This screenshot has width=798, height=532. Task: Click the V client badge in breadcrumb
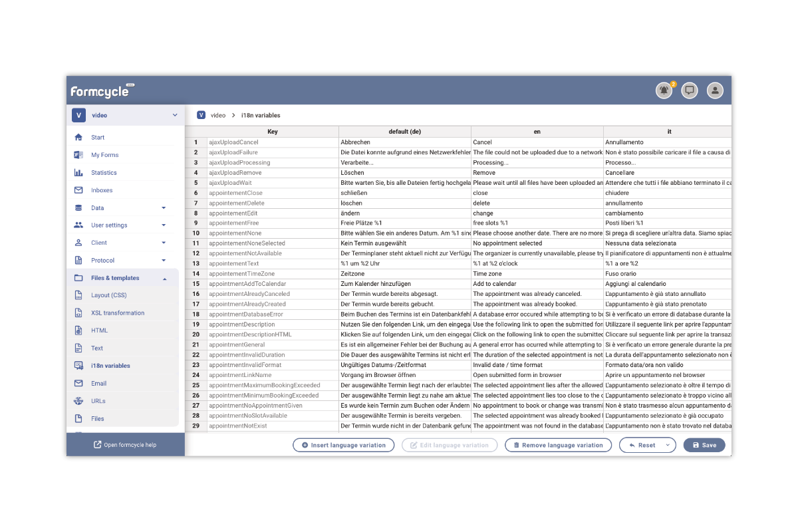click(201, 115)
